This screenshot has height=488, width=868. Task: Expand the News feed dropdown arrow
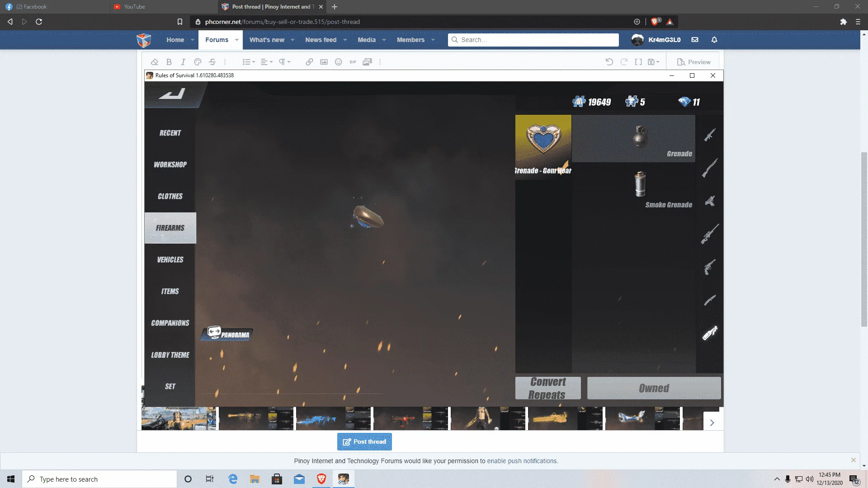[x=345, y=40]
